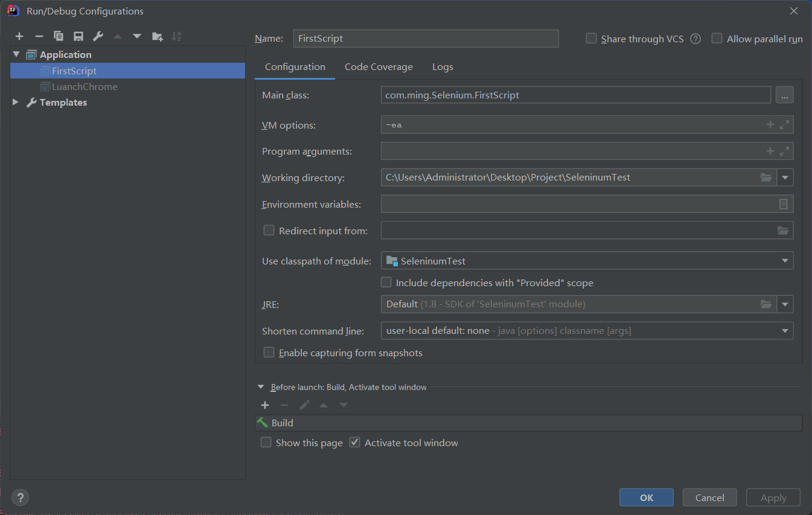The height and width of the screenshot is (515, 812).
Task: Collapse the Application tree node
Action: [x=16, y=54]
